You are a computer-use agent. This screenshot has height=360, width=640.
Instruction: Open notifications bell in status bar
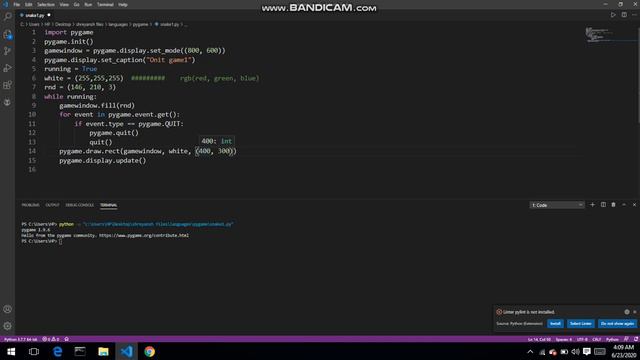(636, 339)
